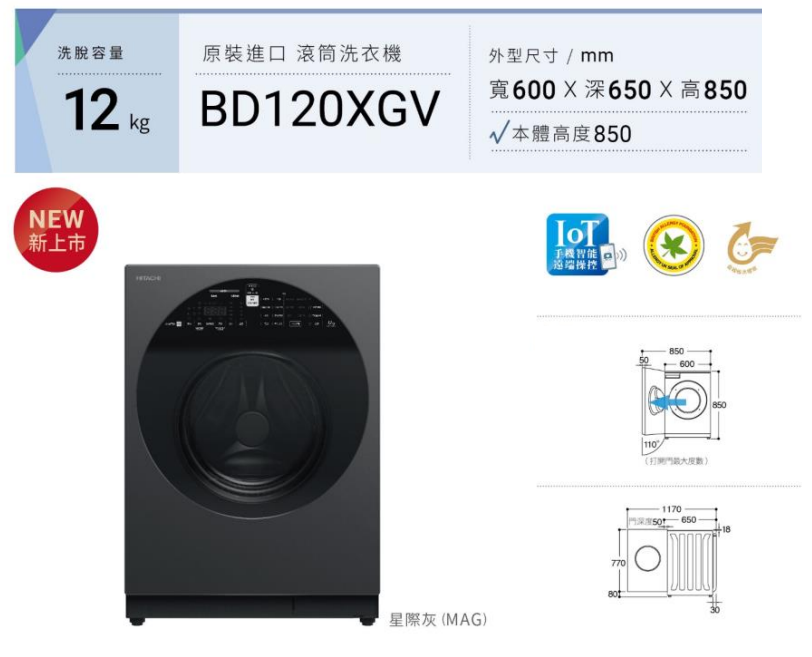Click the green leaf allergy seal badge
The image size is (812, 657).
pyautogui.click(x=673, y=245)
